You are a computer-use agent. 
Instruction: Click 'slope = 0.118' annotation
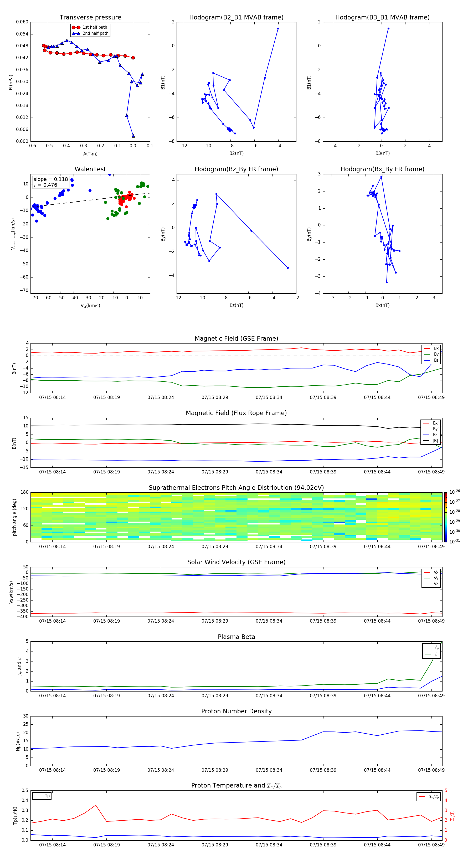[x=50, y=179]
